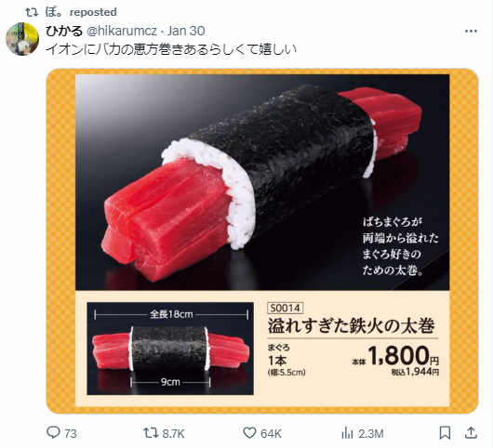Screen dimensions: 493x448
Task: Click the small repost icon beside 'ぼ。 reposted'
Action: tap(32, 13)
